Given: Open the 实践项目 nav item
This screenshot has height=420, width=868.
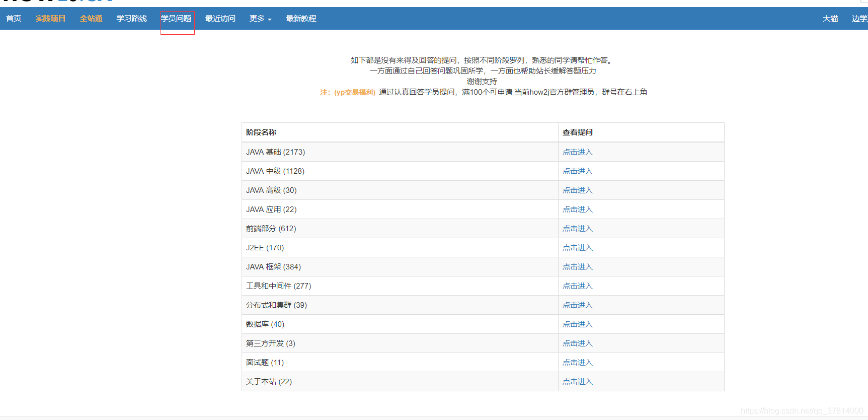Looking at the screenshot, I should pyautogui.click(x=50, y=19).
